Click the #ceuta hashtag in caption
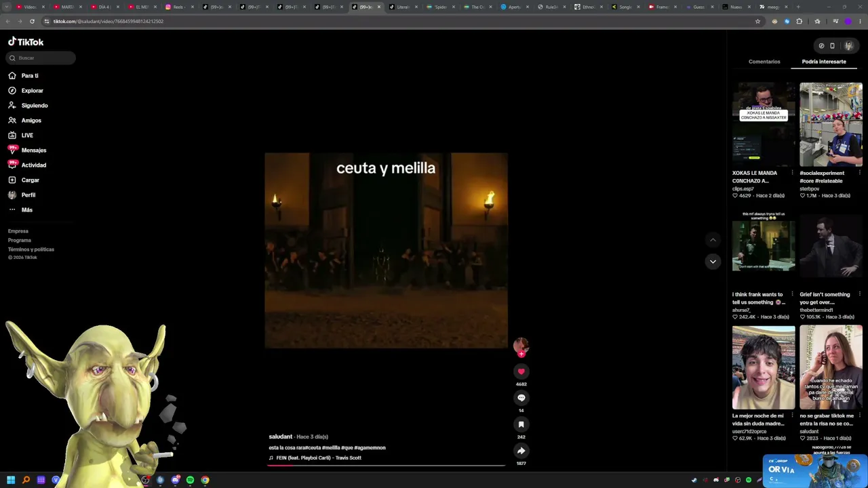Image resolution: width=868 pixels, height=488 pixels. (313, 448)
